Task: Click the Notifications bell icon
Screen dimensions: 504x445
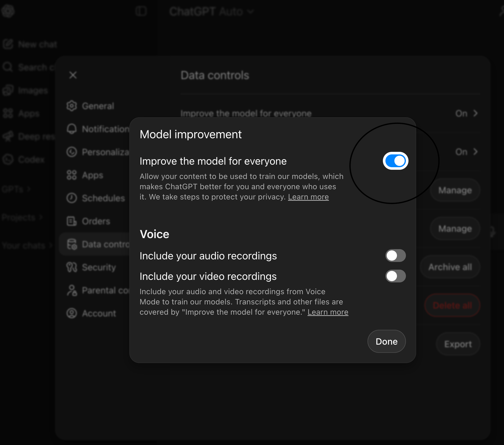Action: (x=72, y=129)
